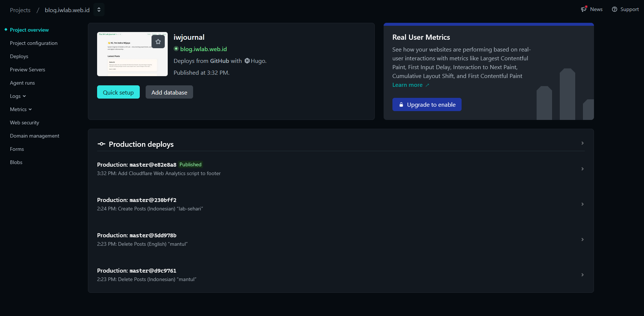Viewport: 644px width, 316px height.
Task: Click the deploy icon beside Production deploys heading
Action: 101,144
